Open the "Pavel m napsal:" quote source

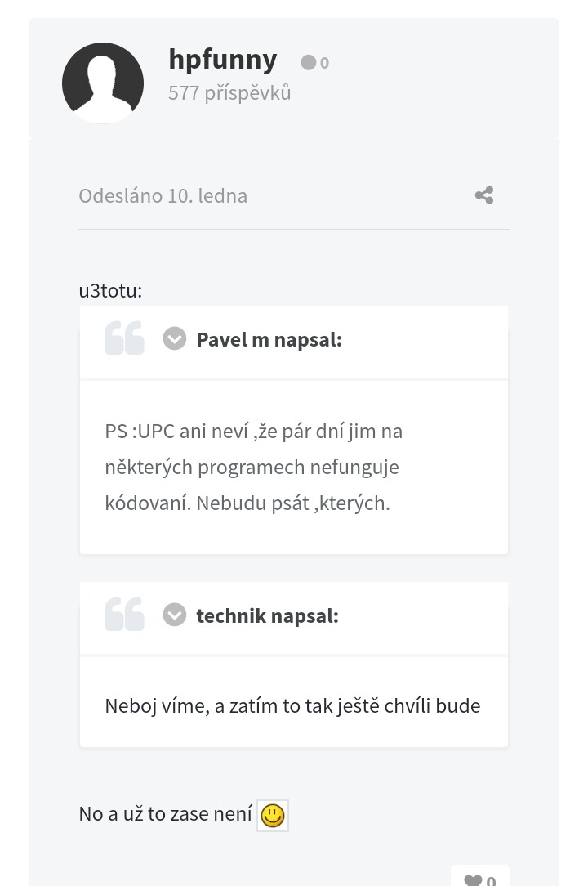pyautogui.click(x=269, y=339)
